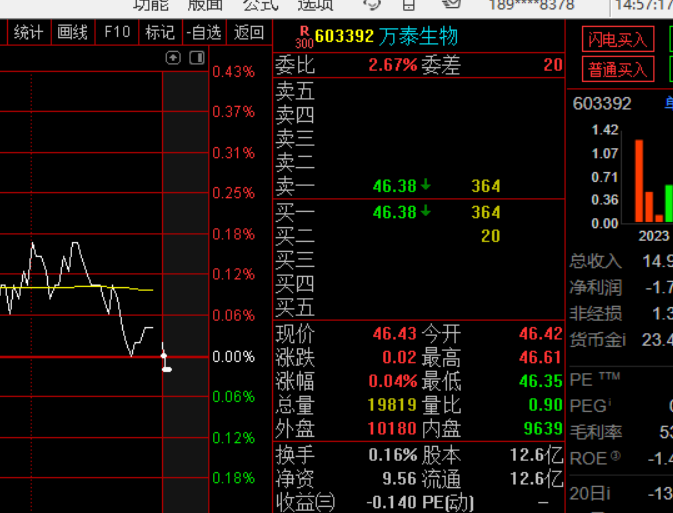Select the 画线 drawing tab
This screenshot has width=673, height=513.
click(x=73, y=32)
